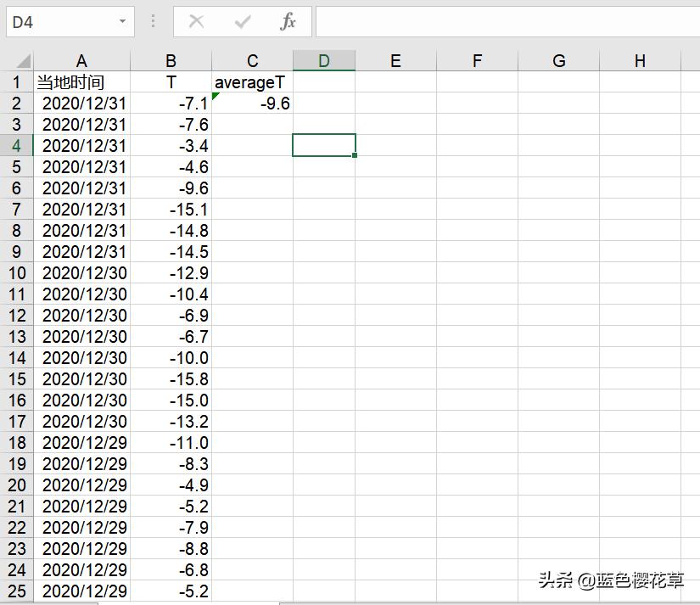Click the 当地时间 header cell A1
This screenshot has width=700, height=605.
point(81,81)
